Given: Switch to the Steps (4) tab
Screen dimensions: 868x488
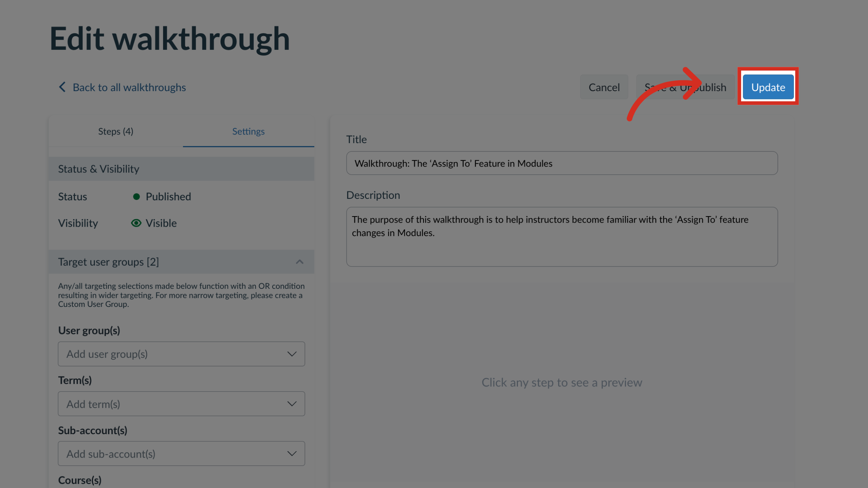Looking at the screenshot, I should tap(116, 131).
